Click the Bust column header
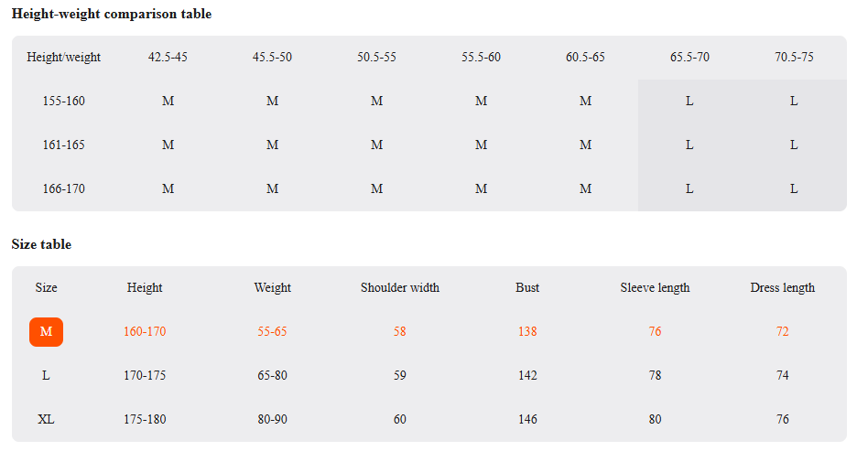The image size is (868, 462). pos(527,287)
